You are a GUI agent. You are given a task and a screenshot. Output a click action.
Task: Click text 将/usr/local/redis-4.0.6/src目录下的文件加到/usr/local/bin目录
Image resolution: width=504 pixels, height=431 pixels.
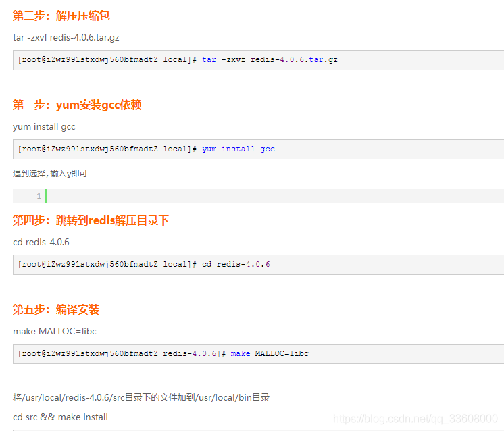[x=141, y=398]
